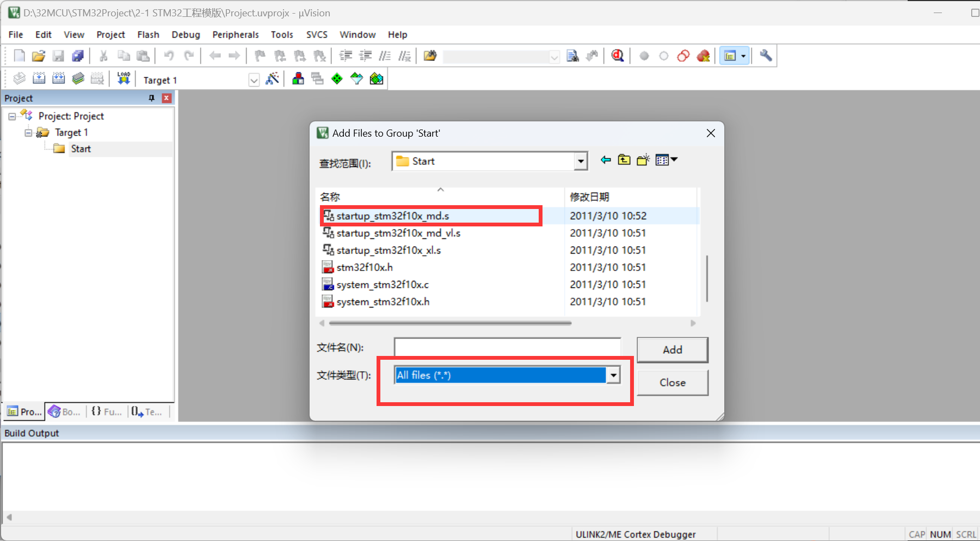
Task: Click the New file toolbar icon
Action: (19, 56)
